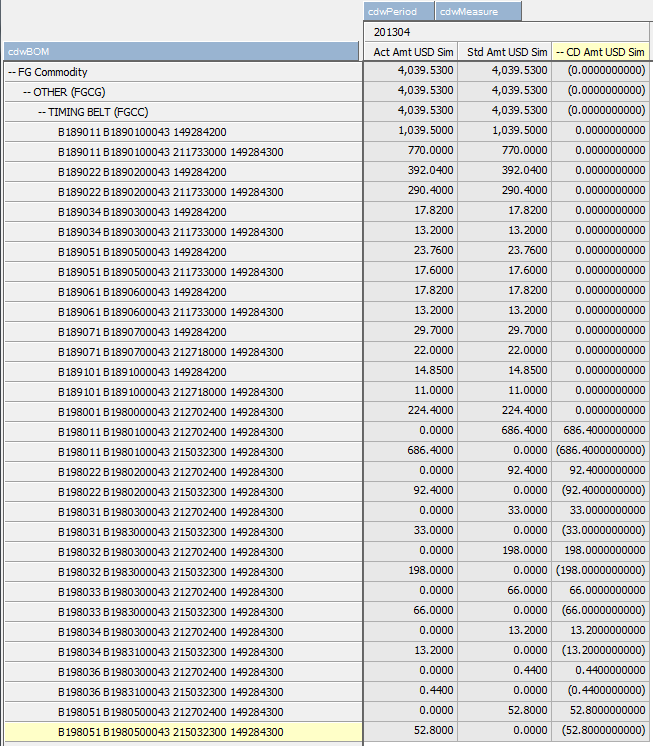The height and width of the screenshot is (746, 653).
Task: Select row B189022 B1890200043 211733000 149284300
Action: (x=170, y=192)
